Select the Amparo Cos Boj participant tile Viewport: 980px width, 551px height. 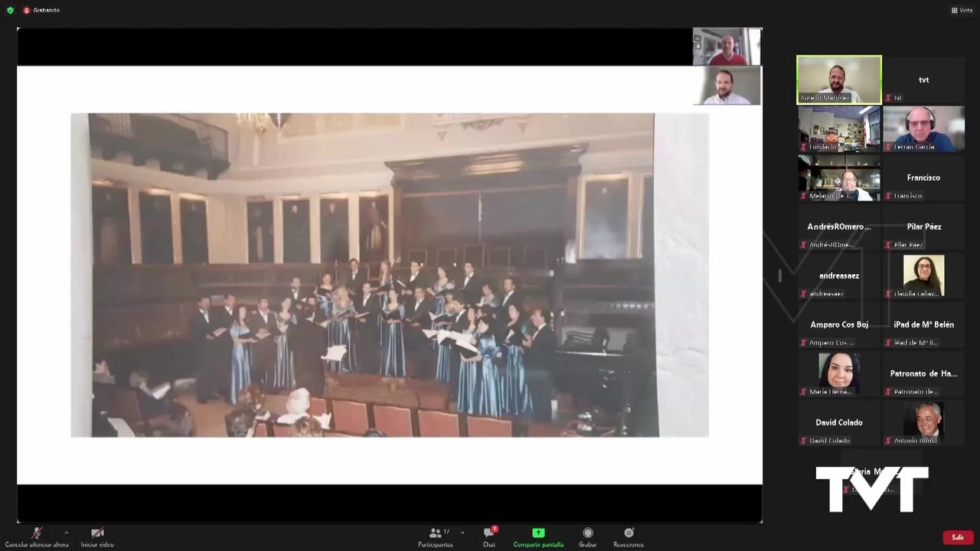coord(839,324)
